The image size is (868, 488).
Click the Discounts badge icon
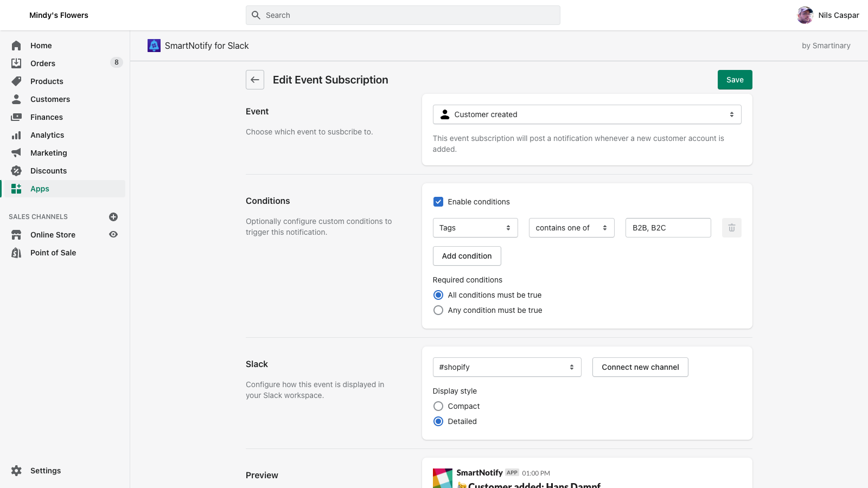point(16,171)
